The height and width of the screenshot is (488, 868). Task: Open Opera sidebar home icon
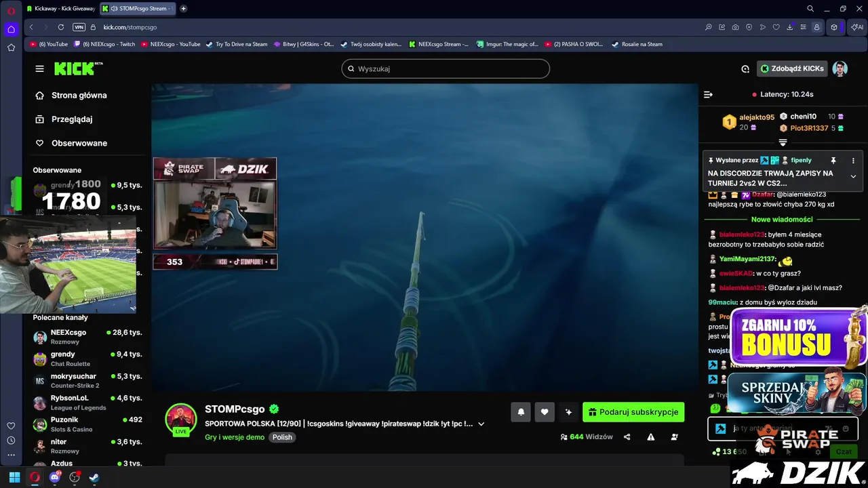(11, 29)
